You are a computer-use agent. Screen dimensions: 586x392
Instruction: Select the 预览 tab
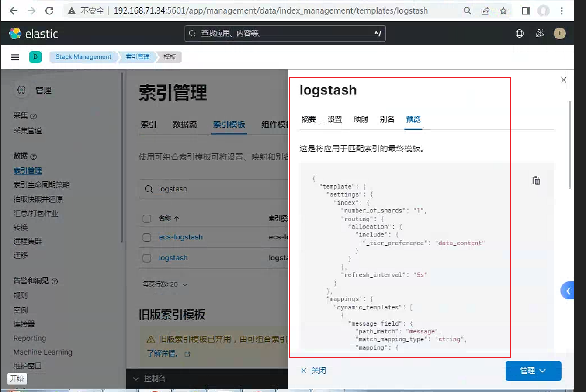pos(413,119)
